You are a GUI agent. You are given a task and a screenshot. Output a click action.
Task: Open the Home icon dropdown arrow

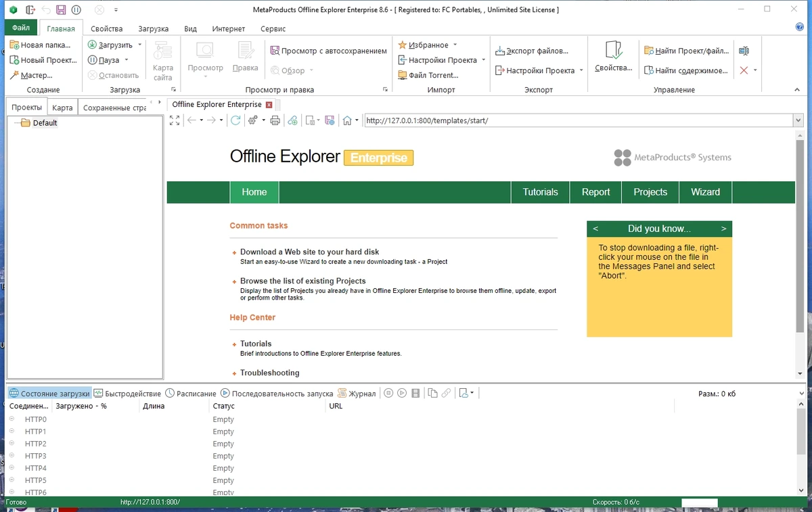coord(357,120)
